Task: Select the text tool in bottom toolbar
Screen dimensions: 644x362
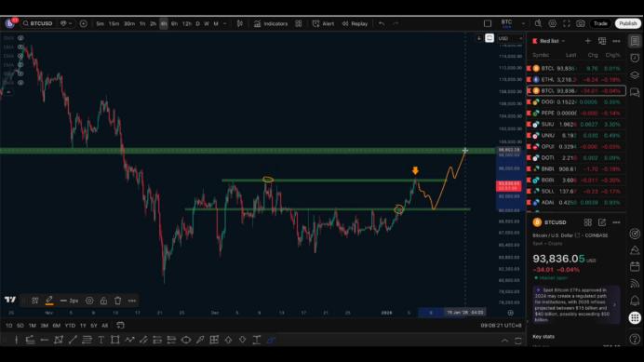Action: pos(101,340)
